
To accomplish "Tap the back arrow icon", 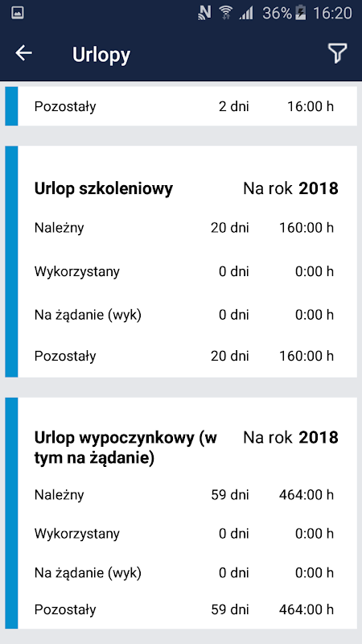I will coord(23,53).
